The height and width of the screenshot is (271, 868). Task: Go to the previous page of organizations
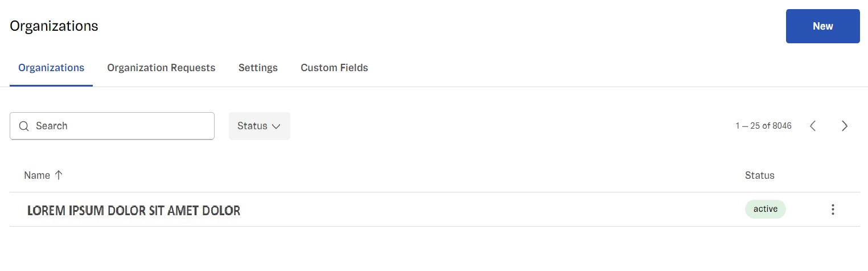(x=813, y=126)
